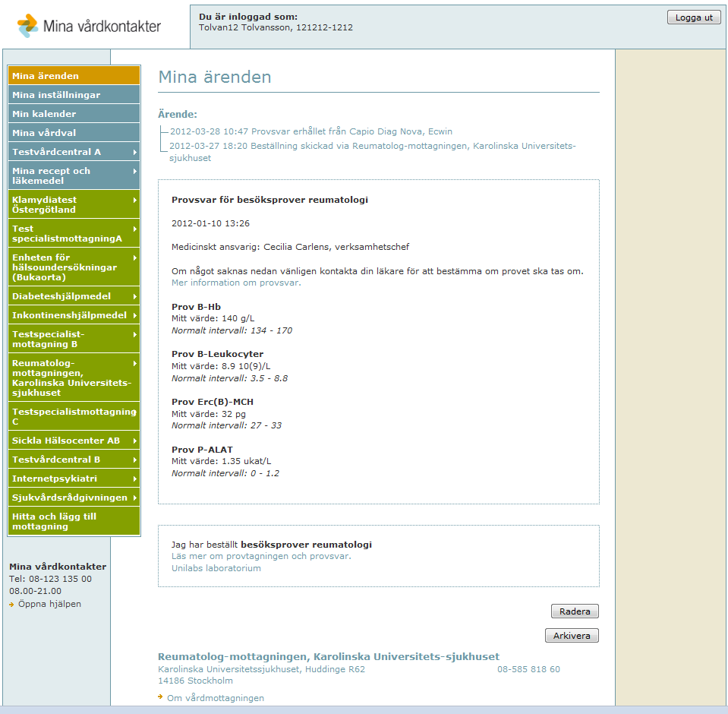The image size is (728, 714).
Task: Click the Jag har beställt besöksprover reumatologi text
Action: [x=272, y=545]
